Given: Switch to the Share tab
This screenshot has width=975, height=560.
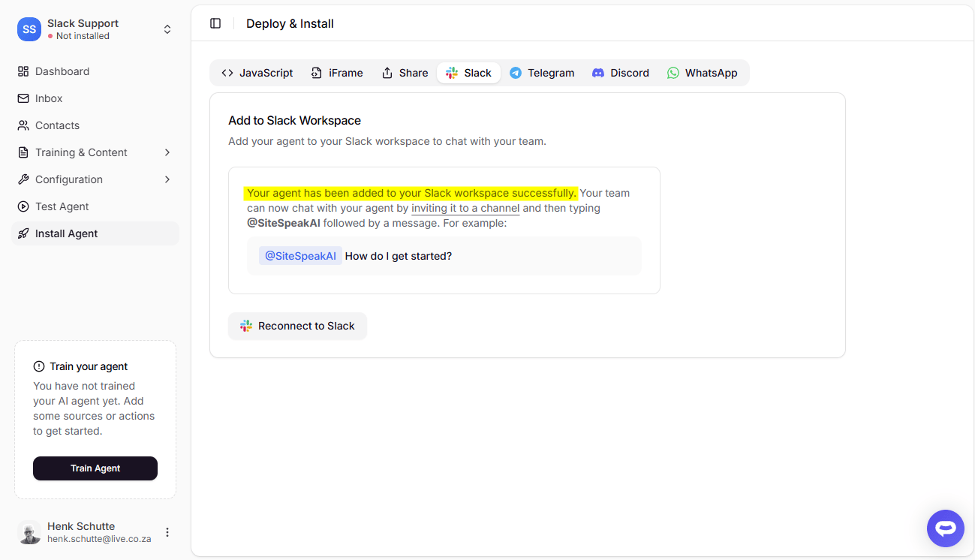Looking at the screenshot, I should 405,73.
